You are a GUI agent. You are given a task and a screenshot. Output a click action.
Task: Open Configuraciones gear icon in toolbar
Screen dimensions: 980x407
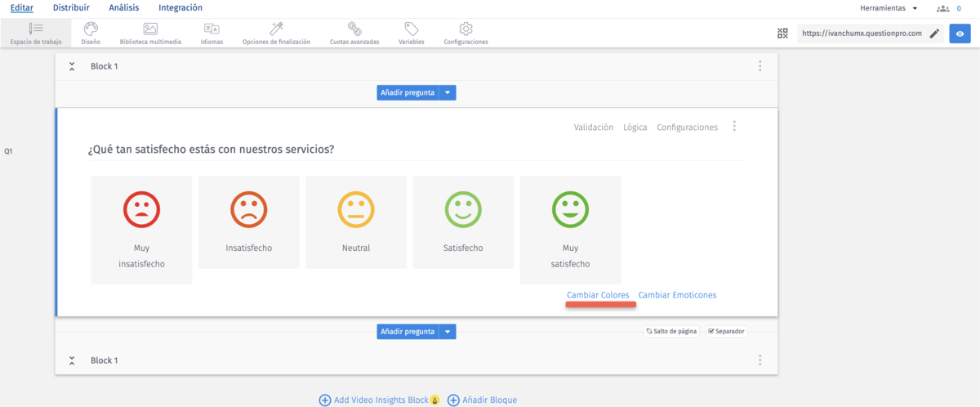coord(465,29)
